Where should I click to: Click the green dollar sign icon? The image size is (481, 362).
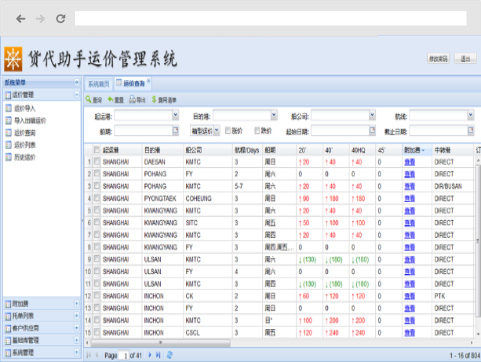[x=154, y=99]
